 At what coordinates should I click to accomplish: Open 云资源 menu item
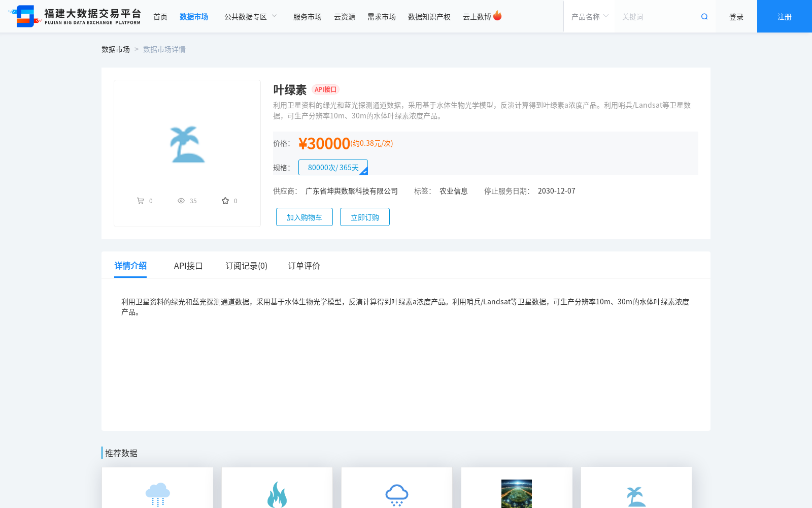click(345, 17)
